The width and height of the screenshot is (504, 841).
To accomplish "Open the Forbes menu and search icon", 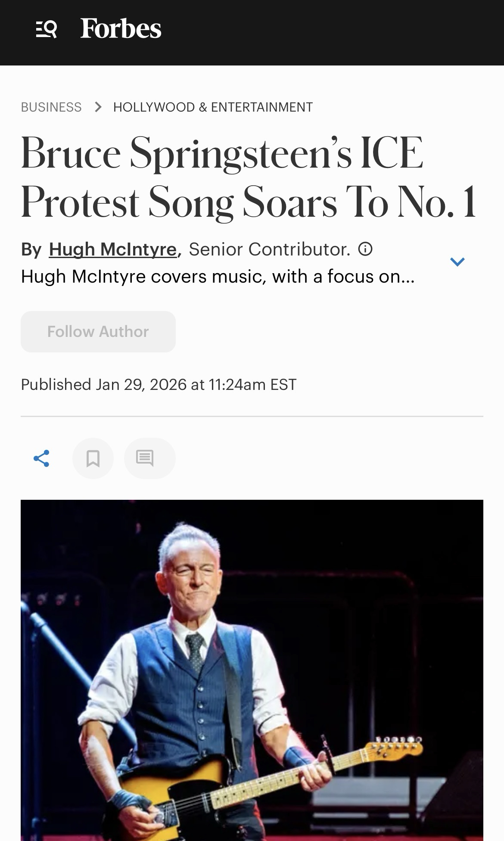I will pos(46,29).
